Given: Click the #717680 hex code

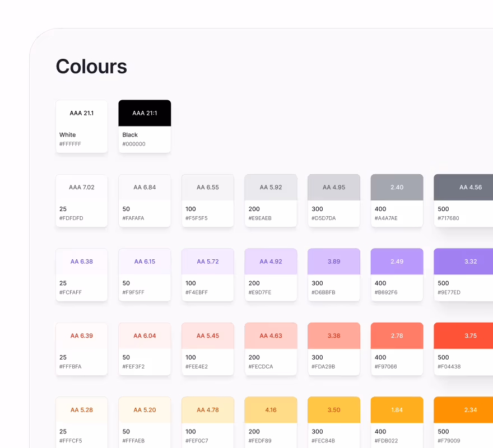Looking at the screenshot, I should [448, 218].
